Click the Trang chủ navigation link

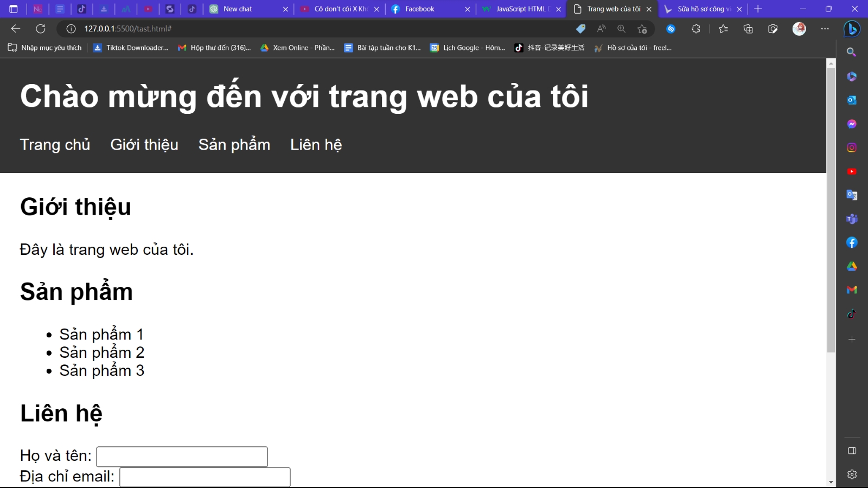coord(55,145)
